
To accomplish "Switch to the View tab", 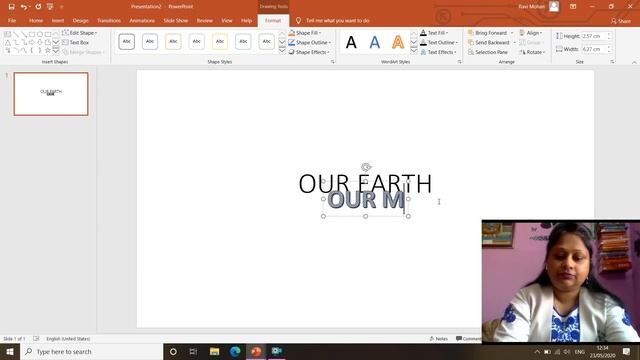I will click(x=227, y=20).
